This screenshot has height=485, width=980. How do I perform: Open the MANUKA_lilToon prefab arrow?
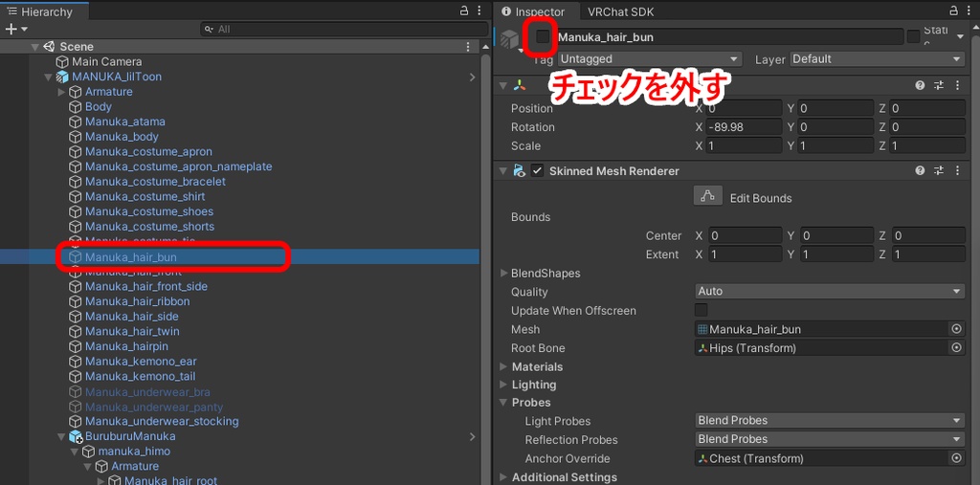tap(473, 77)
